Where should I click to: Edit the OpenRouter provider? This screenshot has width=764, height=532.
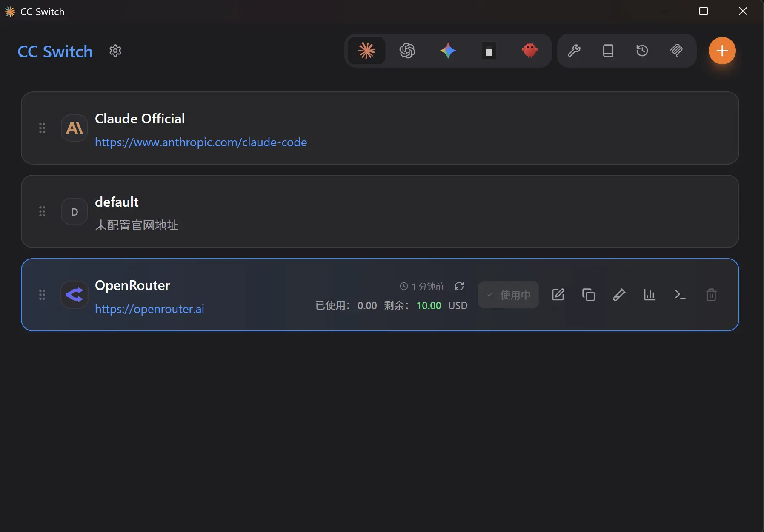(x=558, y=295)
